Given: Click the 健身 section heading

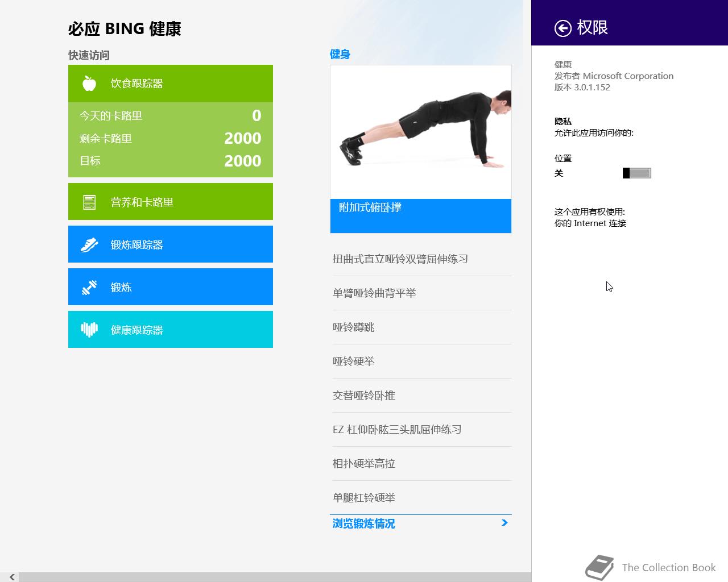Looking at the screenshot, I should click(340, 54).
